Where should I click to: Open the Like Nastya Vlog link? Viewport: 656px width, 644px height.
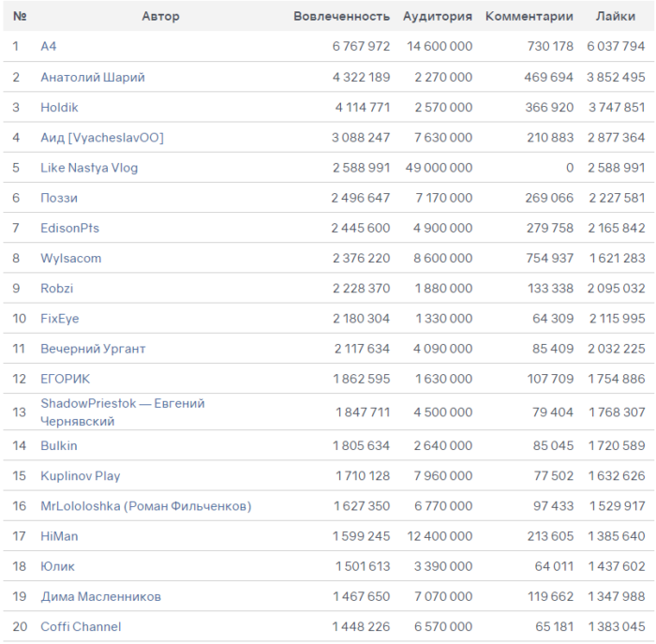click(x=89, y=168)
